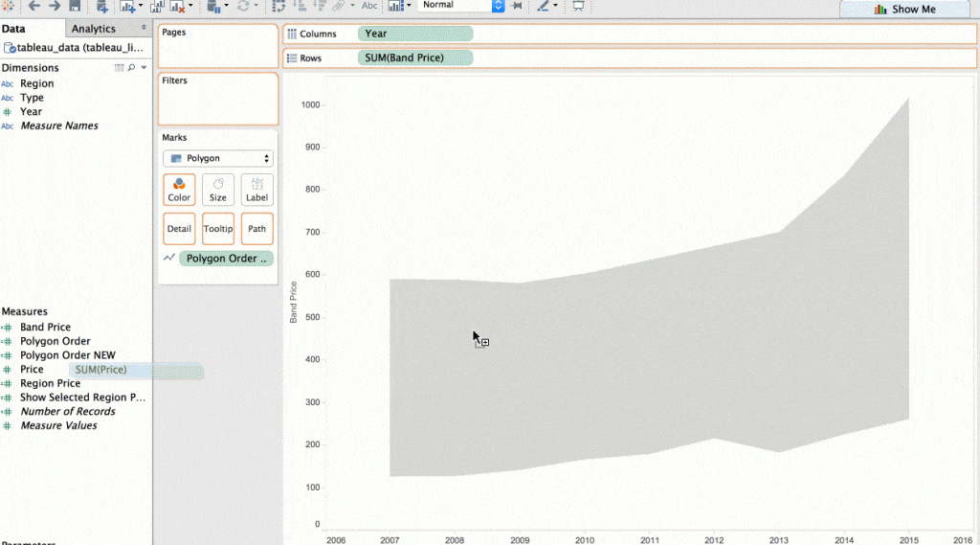Click the Tableau start page logo icon
The width and height of the screenshot is (980, 545).
[8, 6]
